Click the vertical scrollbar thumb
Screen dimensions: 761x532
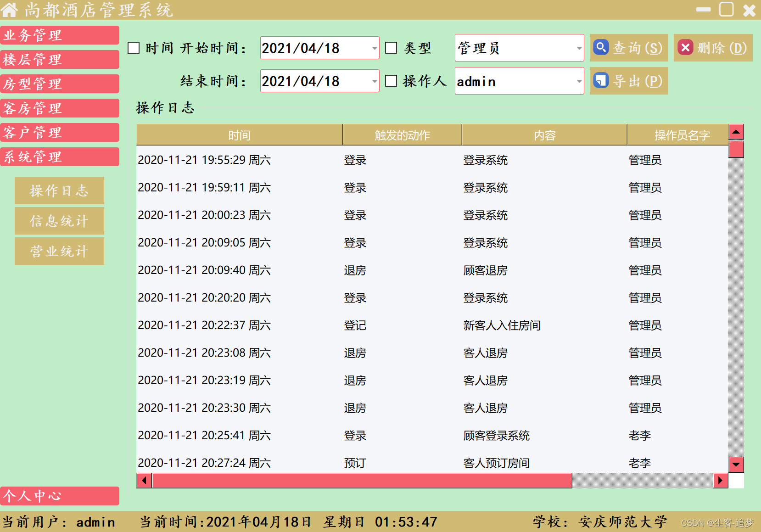point(736,150)
